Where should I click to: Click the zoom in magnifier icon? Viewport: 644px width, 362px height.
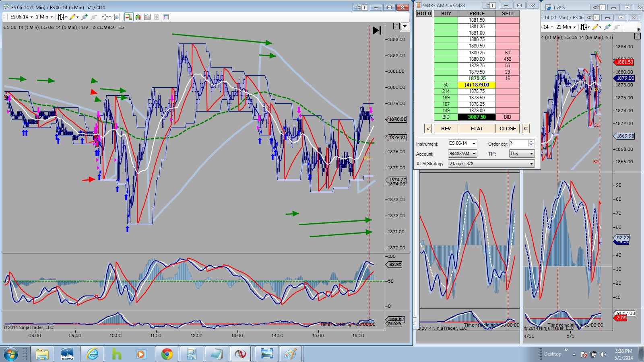click(85, 17)
